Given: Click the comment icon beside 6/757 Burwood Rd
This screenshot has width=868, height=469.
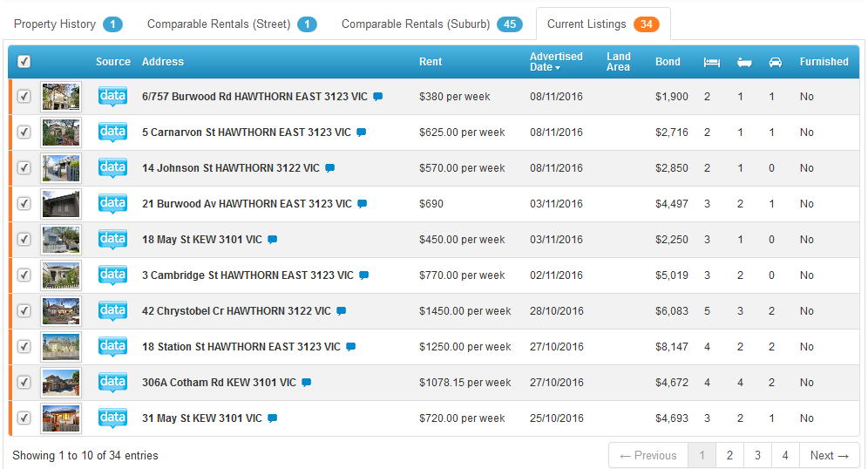Looking at the screenshot, I should tap(378, 97).
